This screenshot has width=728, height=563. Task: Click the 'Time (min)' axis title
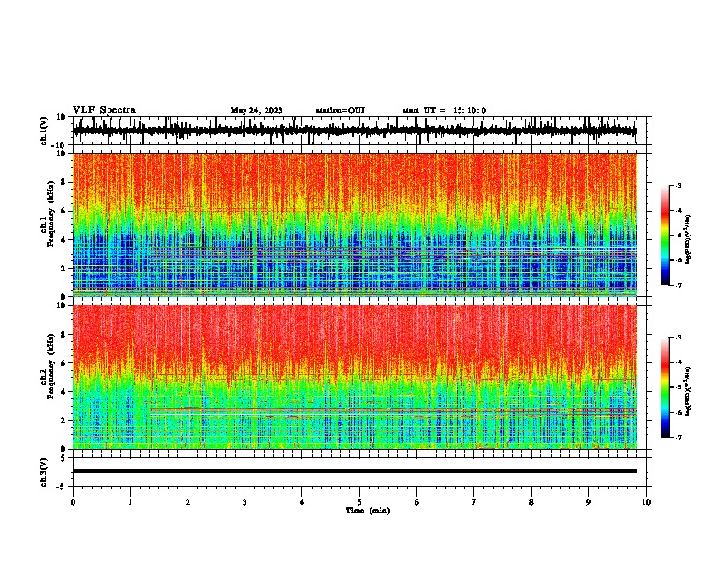368,511
